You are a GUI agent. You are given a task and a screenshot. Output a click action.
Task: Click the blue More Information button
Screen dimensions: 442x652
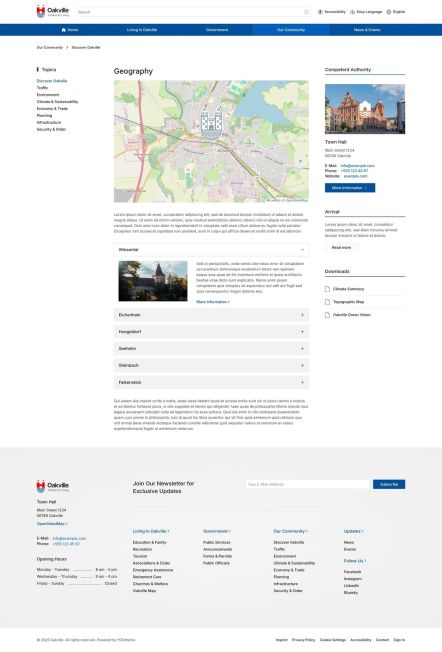(x=350, y=188)
